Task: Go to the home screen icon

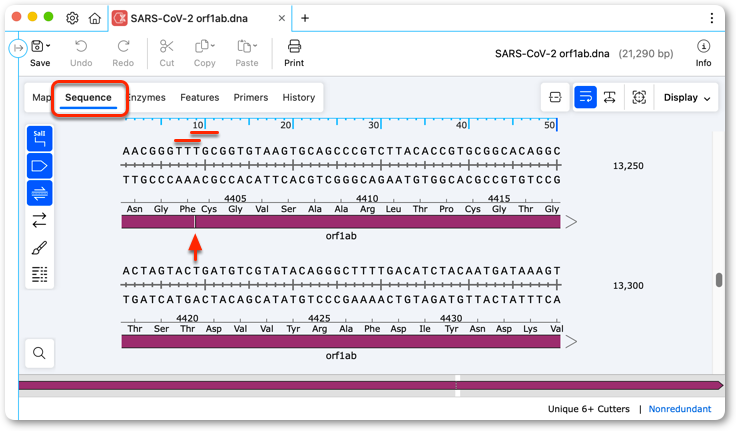Action: tap(95, 18)
